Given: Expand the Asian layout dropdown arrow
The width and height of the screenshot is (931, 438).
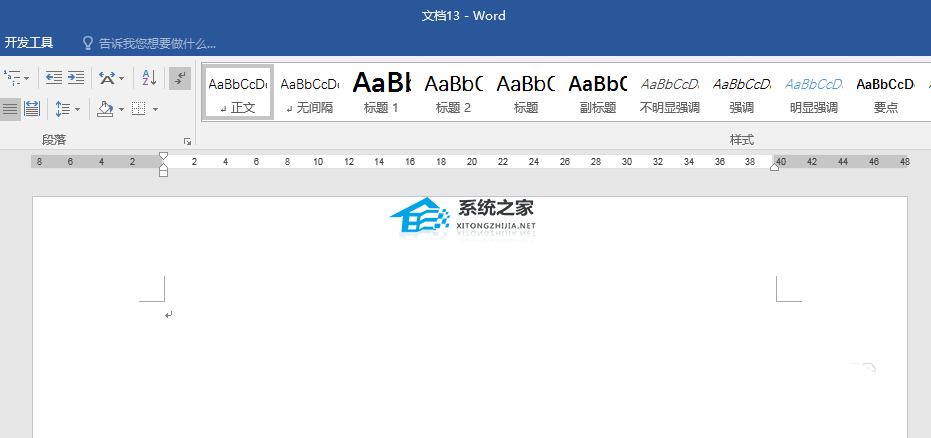Looking at the screenshot, I should click(121, 78).
